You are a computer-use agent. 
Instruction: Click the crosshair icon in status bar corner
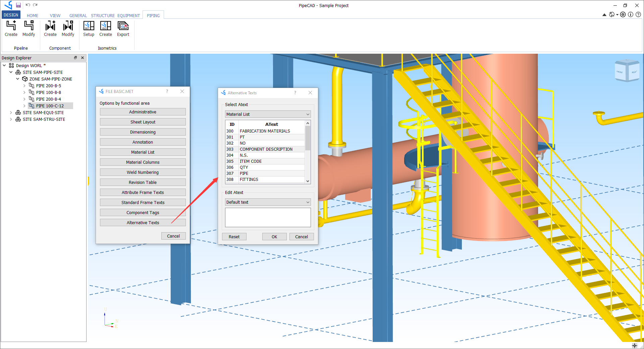(635, 346)
